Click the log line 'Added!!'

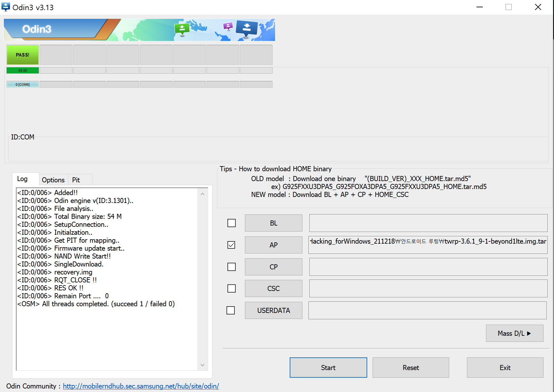click(47, 193)
